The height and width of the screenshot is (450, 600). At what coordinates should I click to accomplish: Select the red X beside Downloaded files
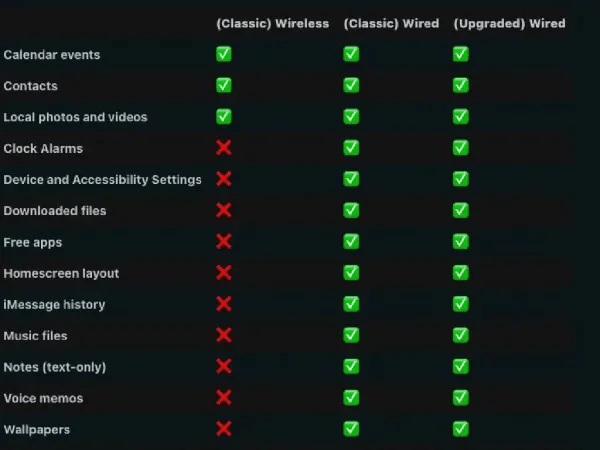coord(223,210)
